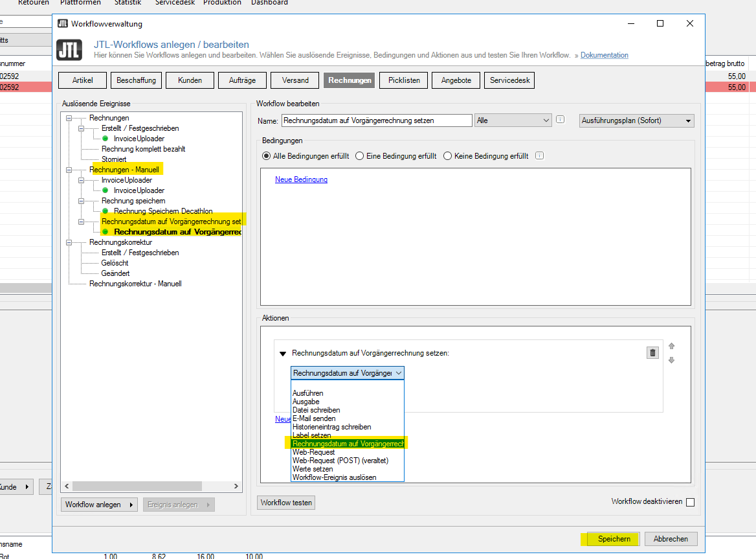Save the workflow with Speichern
The height and width of the screenshot is (559, 756).
tap(614, 539)
